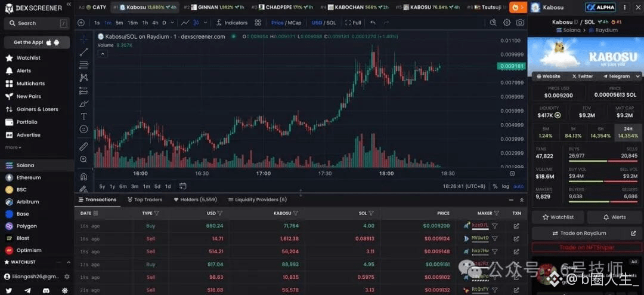Open the Telegram icon in the sidebar footer
The width and height of the screenshot is (644, 295).
click(x=27, y=290)
